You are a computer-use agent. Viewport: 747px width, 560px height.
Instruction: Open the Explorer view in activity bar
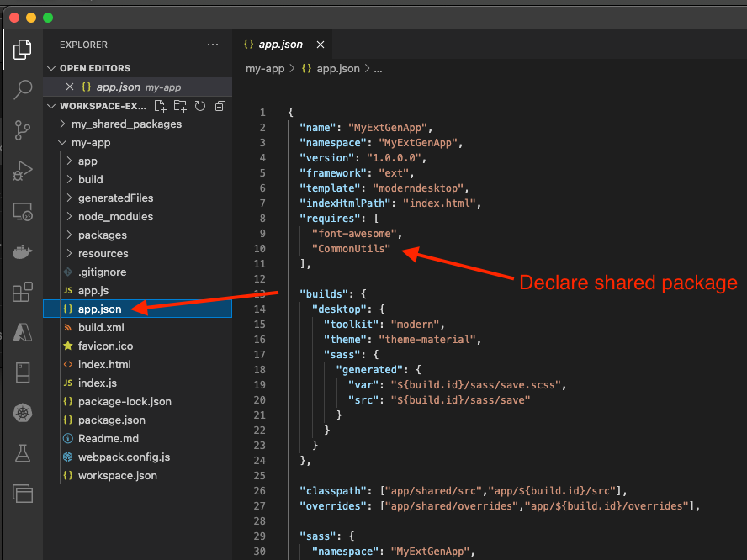pyautogui.click(x=22, y=50)
